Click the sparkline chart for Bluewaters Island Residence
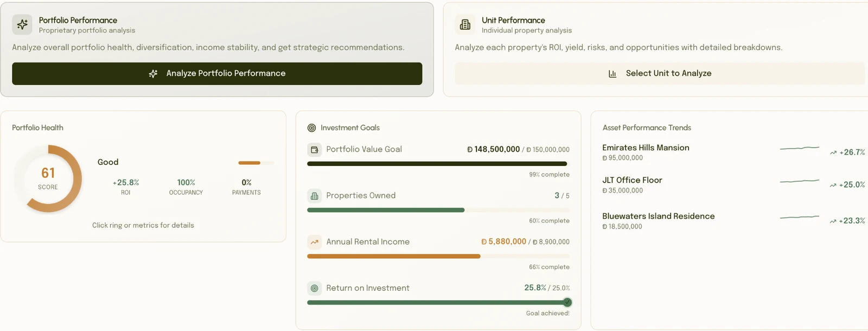Screen dimensions: 868x331 (800, 217)
